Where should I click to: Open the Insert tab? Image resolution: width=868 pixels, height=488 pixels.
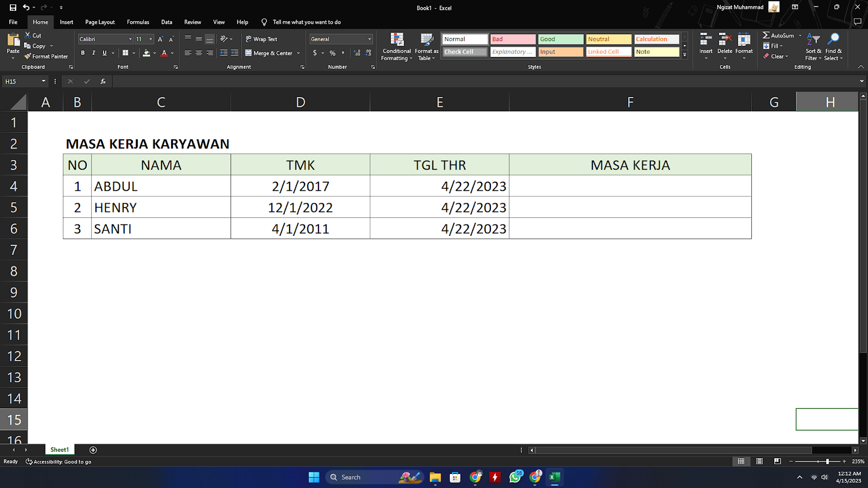67,22
